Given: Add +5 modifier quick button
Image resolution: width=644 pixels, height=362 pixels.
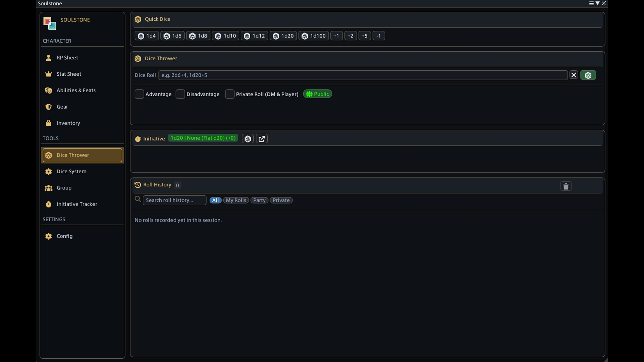Looking at the screenshot, I should (x=365, y=36).
